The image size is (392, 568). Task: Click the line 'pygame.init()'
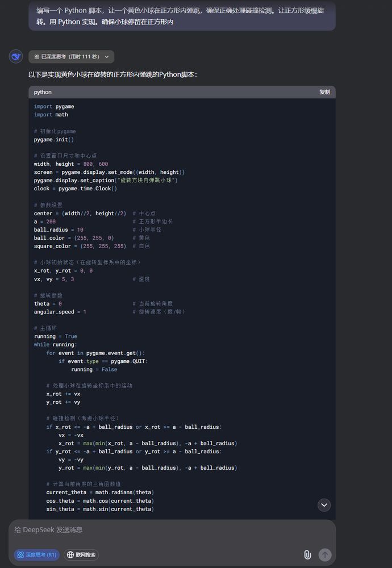(x=54, y=140)
